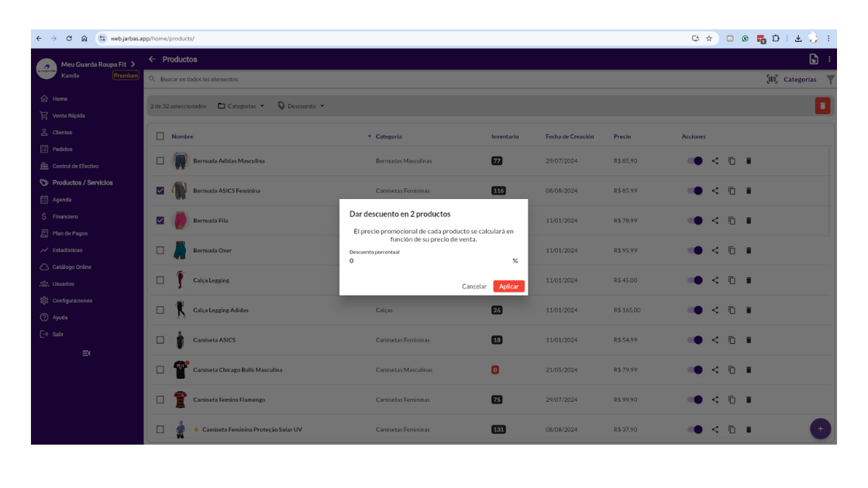Delete the Camiseta ASICS product
Image resolution: width=868 pixels, height=488 pixels.
pyautogui.click(x=749, y=340)
